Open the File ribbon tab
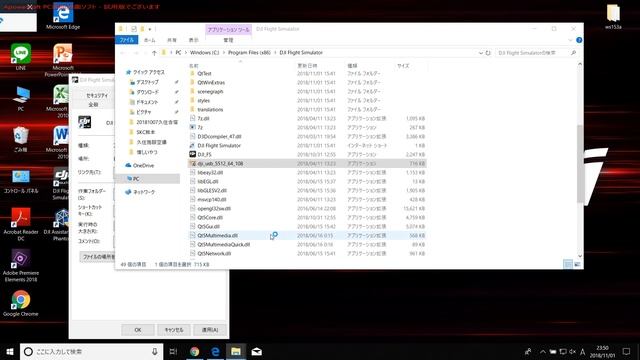 click(127, 40)
